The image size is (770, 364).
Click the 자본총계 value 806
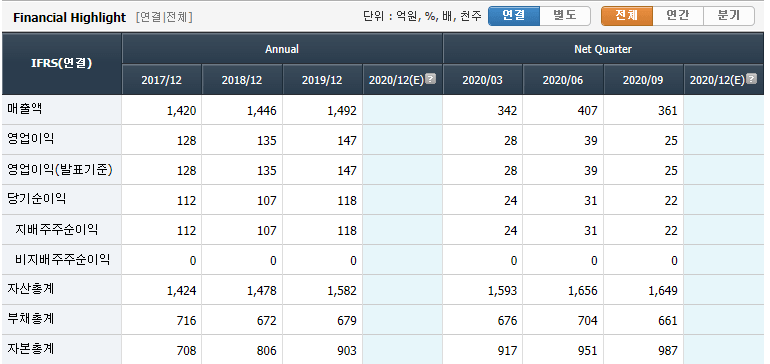267,351
